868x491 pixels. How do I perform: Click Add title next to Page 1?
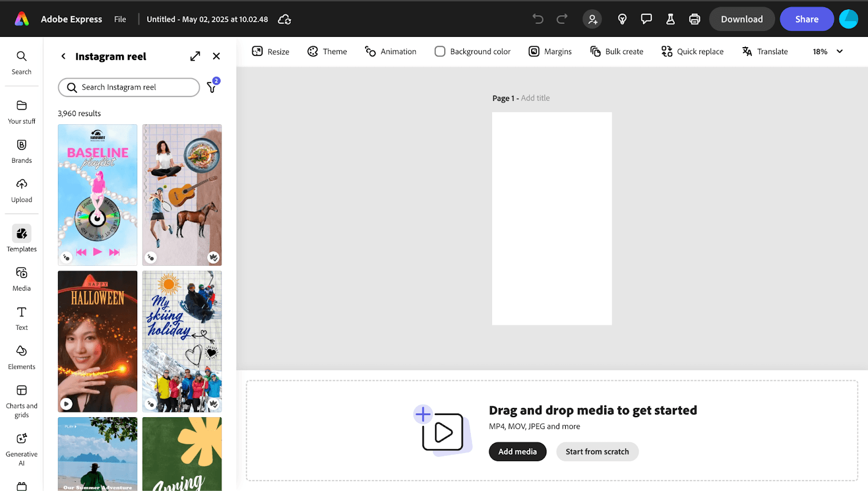[535, 98]
